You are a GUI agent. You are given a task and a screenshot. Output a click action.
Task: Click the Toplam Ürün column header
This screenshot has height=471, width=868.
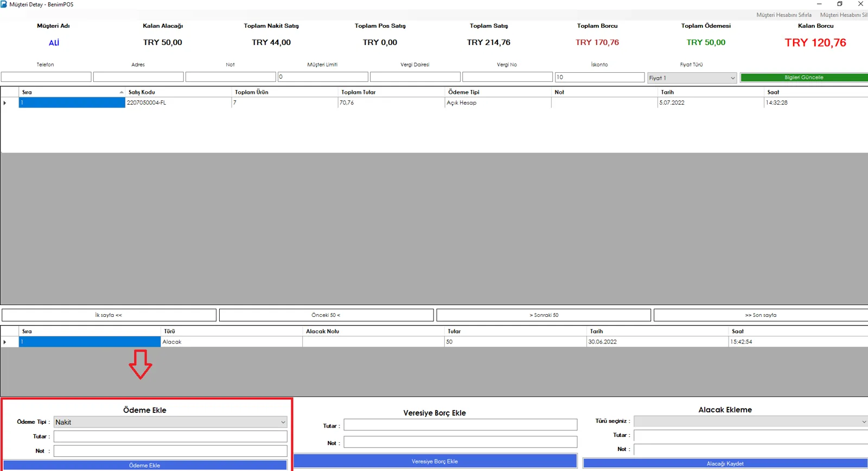pos(285,92)
